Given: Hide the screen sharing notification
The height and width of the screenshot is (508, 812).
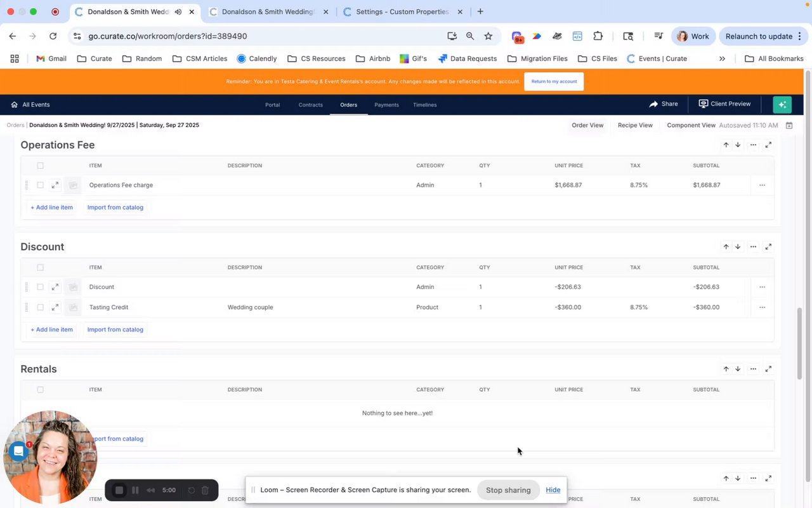Looking at the screenshot, I should (553, 490).
